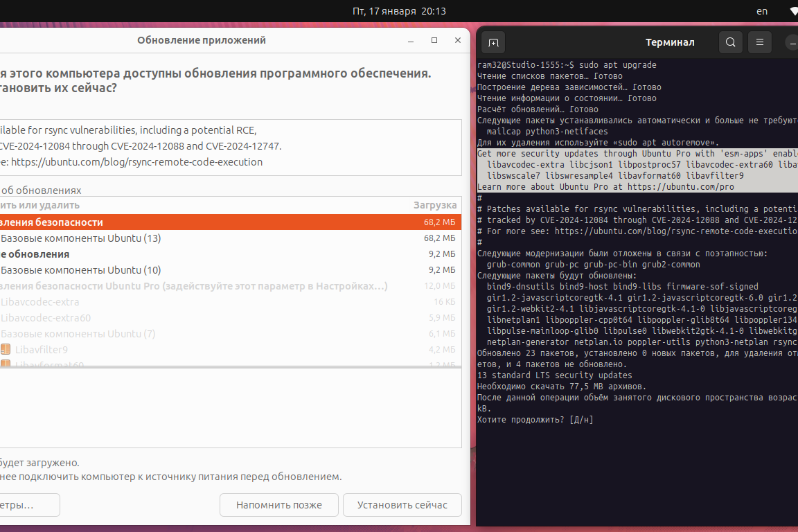Click the Напомнить позже button

[279, 505]
